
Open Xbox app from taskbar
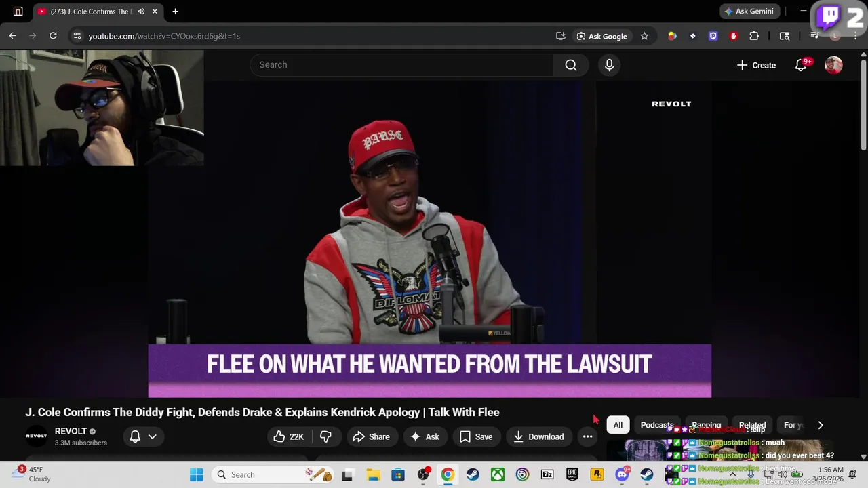click(497, 474)
